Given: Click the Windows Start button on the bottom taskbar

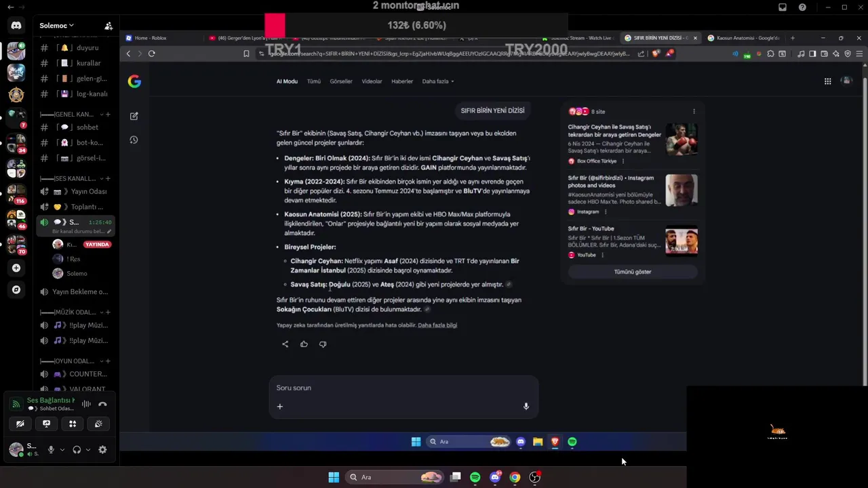Looking at the screenshot, I should coord(334,477).
